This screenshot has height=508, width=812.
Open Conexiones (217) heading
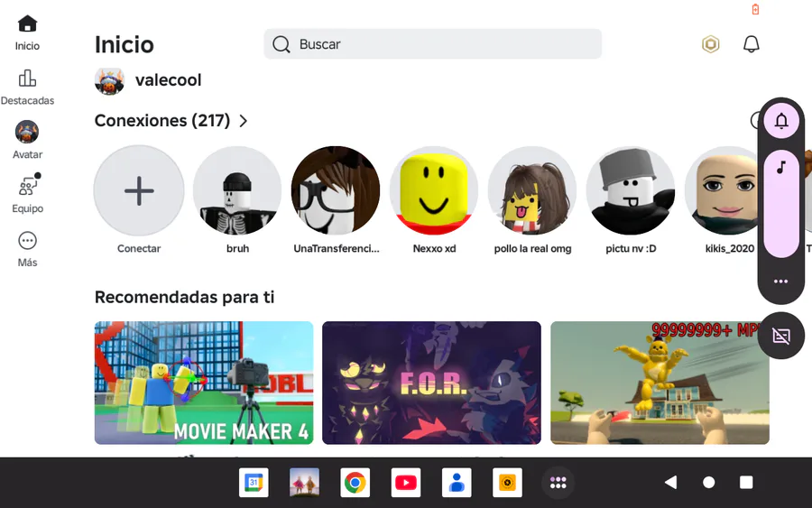pyautogui.click(x=162, y=121)
